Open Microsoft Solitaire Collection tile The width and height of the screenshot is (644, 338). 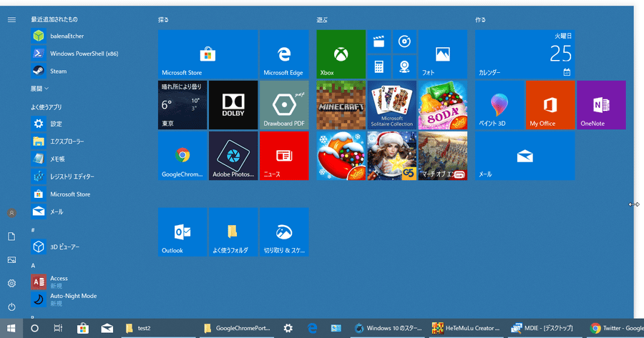point(392,105)
